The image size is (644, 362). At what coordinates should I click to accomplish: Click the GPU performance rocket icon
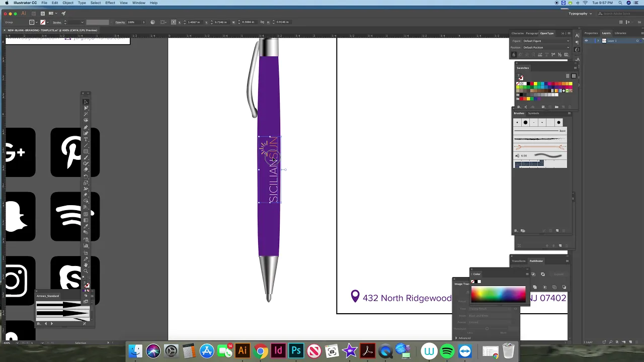point(63,14)
